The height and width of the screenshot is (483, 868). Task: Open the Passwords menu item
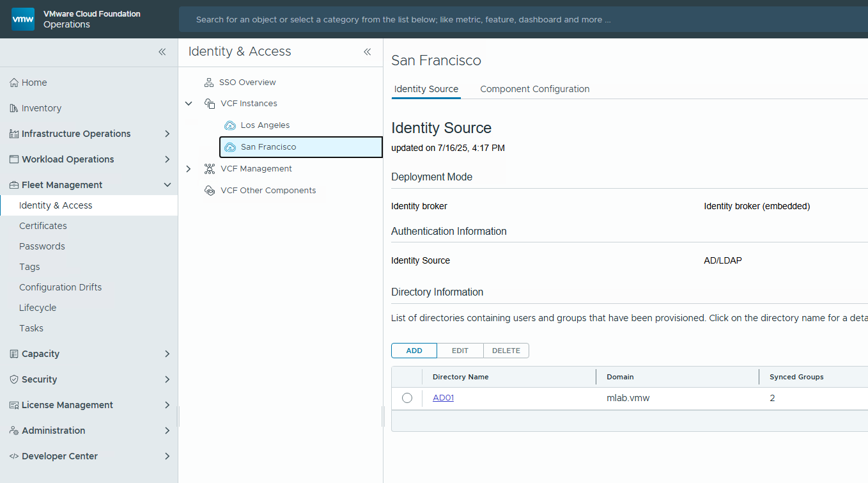coord(42,246)
